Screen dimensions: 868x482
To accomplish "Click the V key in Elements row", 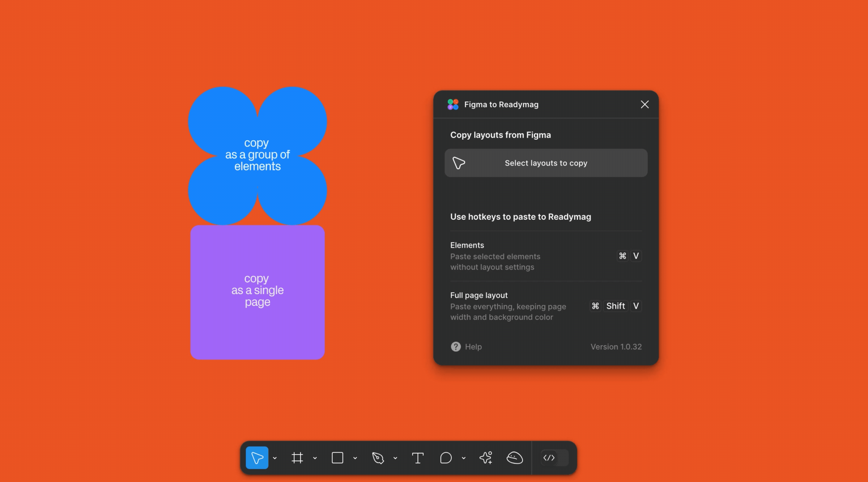I will (x=636, y=256).
